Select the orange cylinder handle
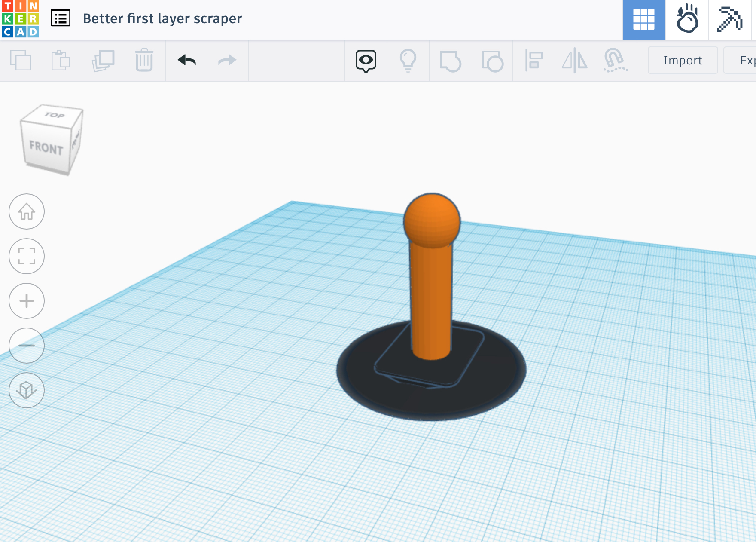Screen dimensions: 756x542 click(x=431, y=301)
